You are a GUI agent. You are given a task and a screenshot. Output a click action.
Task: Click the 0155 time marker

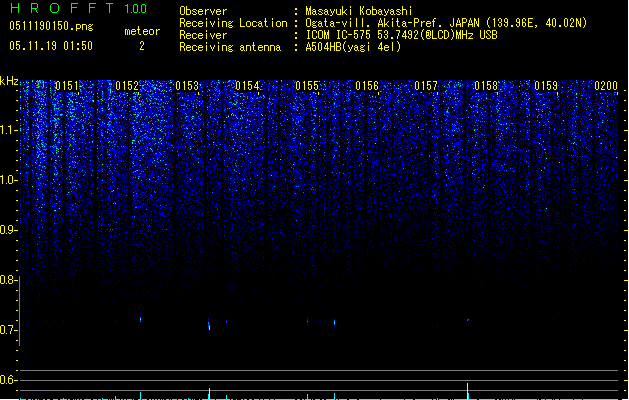[x=307, y=86]
